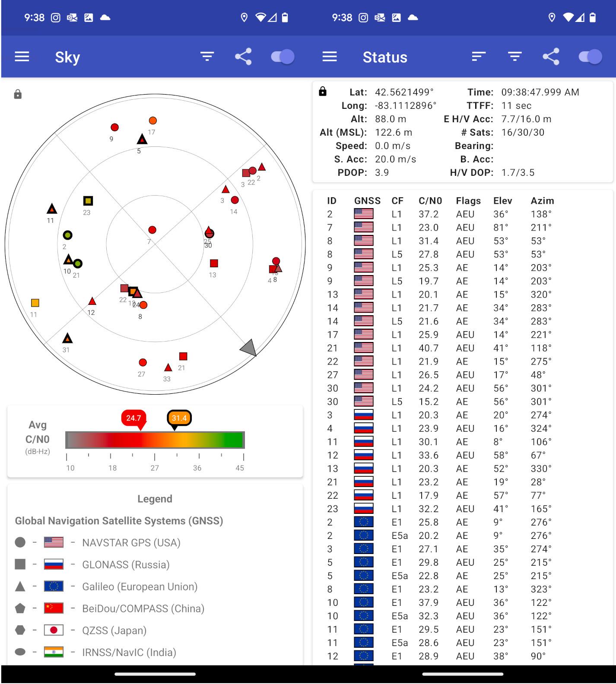Tap the lock icon on sky plot
The width and height of the screenshot is (616, 684).
[18, 94]
